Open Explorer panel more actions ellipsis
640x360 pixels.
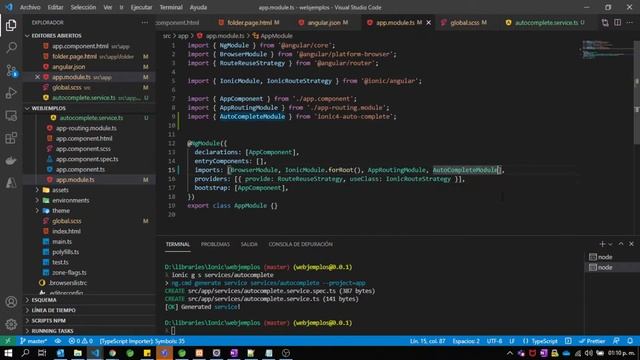(145, 22)
